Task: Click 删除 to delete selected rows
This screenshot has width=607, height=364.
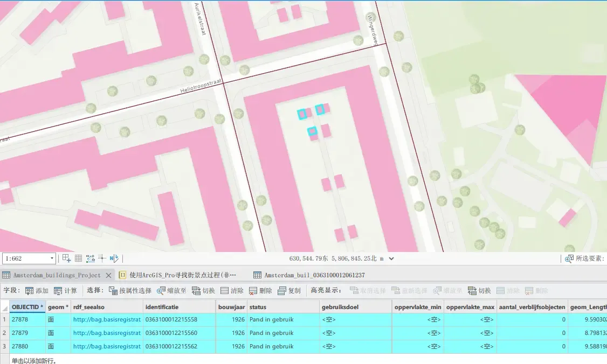Action: tap(260, 291)
